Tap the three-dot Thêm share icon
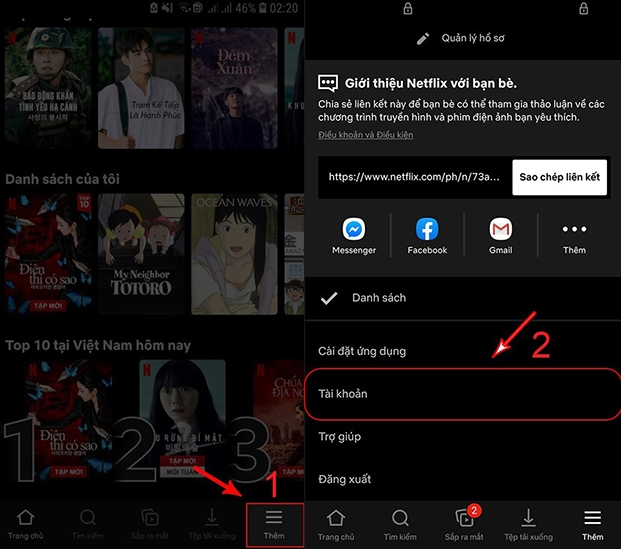 point(574,229)
